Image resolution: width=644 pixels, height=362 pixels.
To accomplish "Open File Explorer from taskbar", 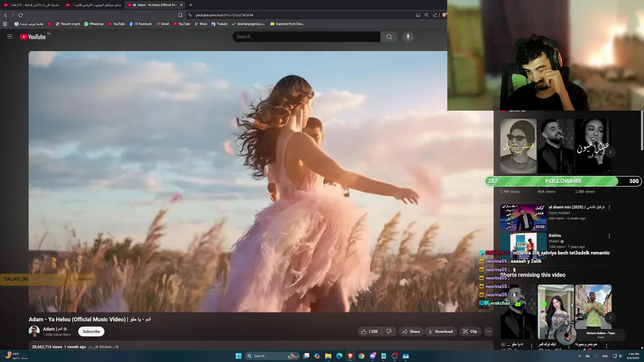I will coord(328,356).
